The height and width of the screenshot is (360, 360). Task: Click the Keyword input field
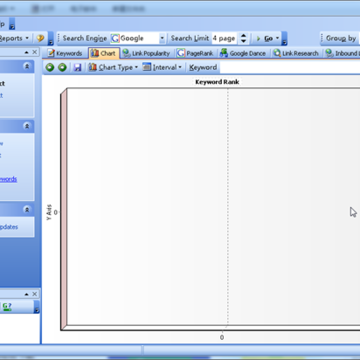290,67
